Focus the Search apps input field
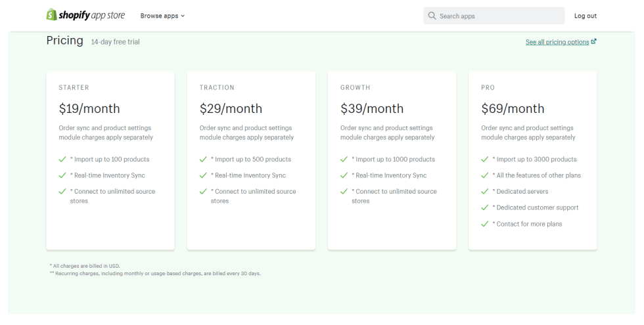Screen dimensions: 644x325 (x=494, y=16)
